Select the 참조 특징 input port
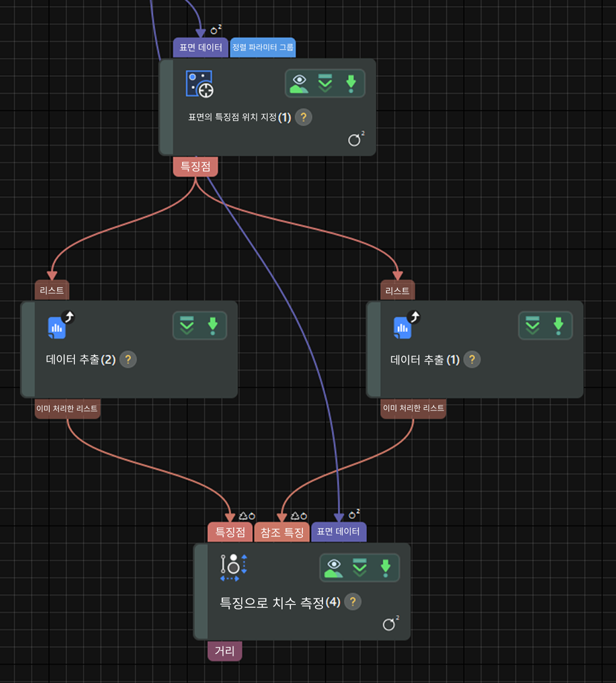616x683 pixels. [x=282, y=532]
